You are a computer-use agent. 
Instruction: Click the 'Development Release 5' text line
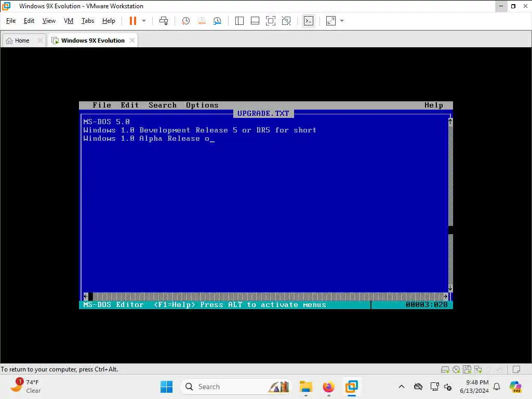200,130
